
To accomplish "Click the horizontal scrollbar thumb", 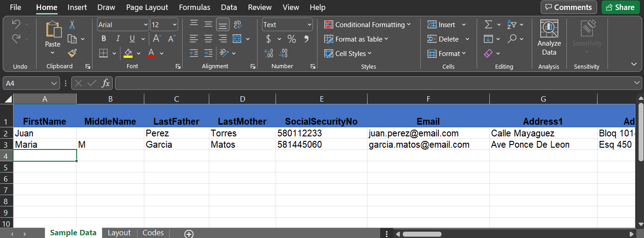I will tap(422, 234).
